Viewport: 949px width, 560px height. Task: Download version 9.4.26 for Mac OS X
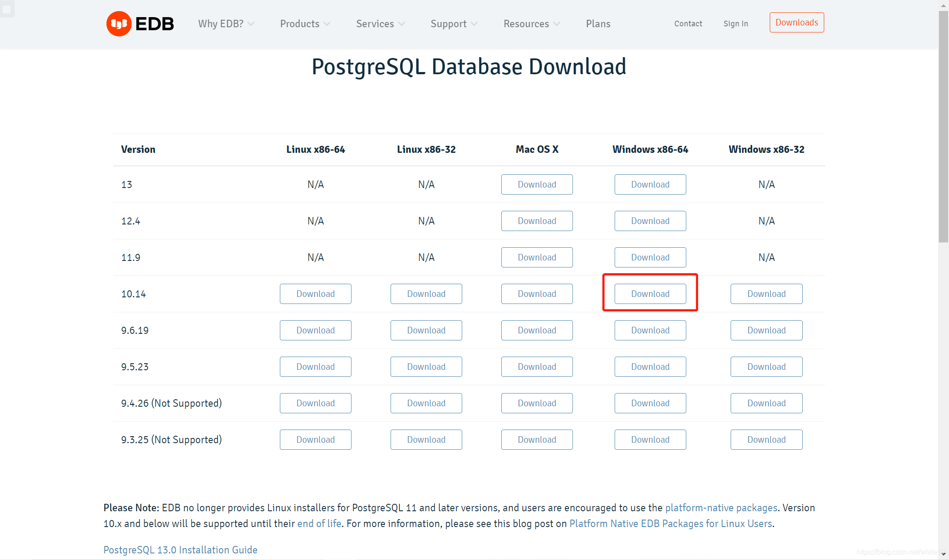click(x=537, y=403)
